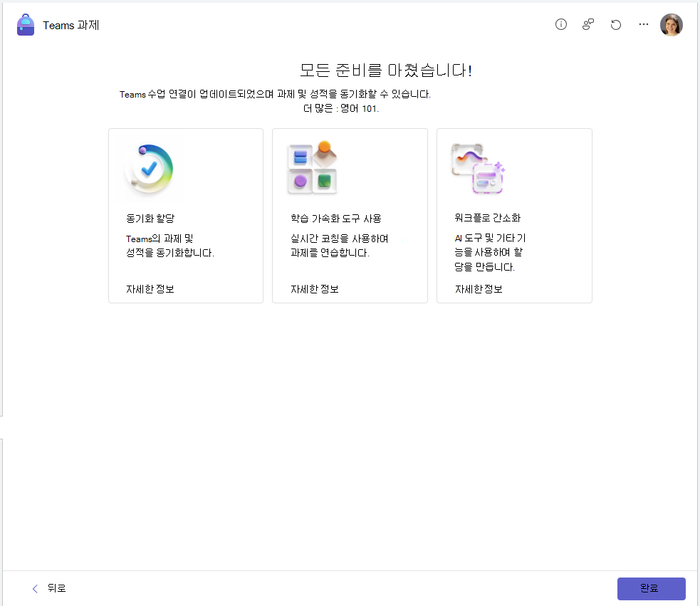Click the back chevron arrow icon
Viewport: 700px width, 606px height.
click(36, 589)
